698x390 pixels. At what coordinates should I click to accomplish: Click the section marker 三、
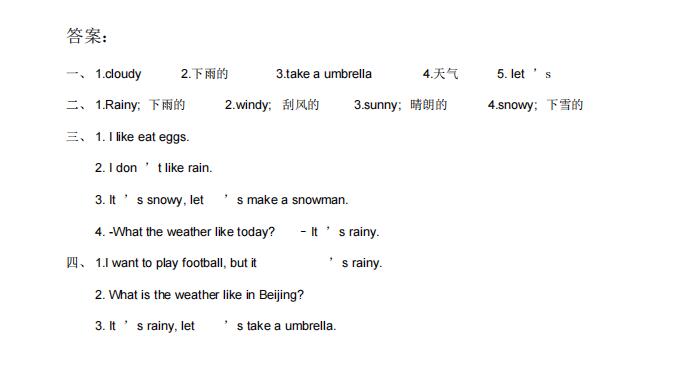click(x=77, y=137)
